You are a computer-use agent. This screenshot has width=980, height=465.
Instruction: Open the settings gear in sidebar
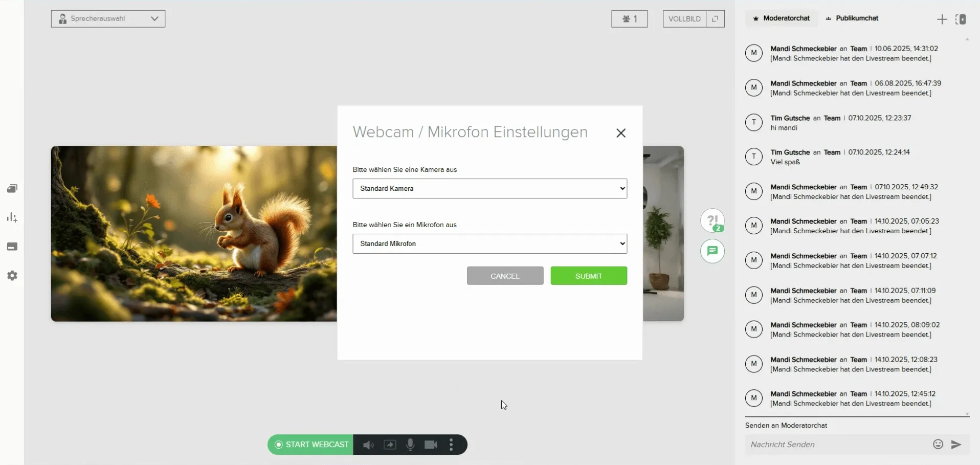point(12,276)
